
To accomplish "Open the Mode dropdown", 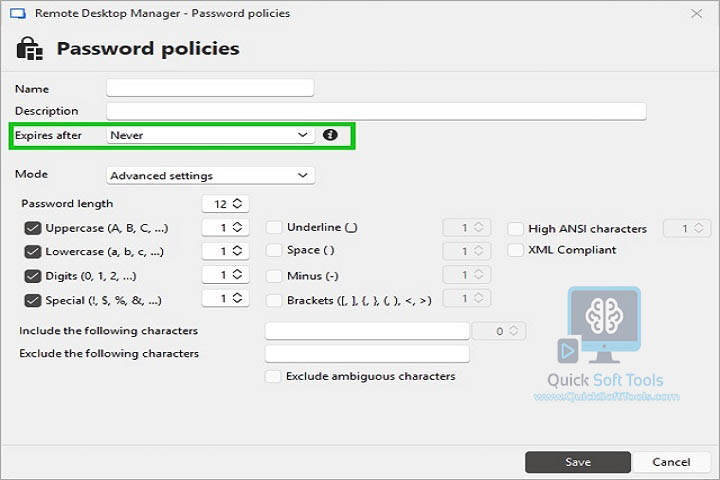I will tap(211, 175).
